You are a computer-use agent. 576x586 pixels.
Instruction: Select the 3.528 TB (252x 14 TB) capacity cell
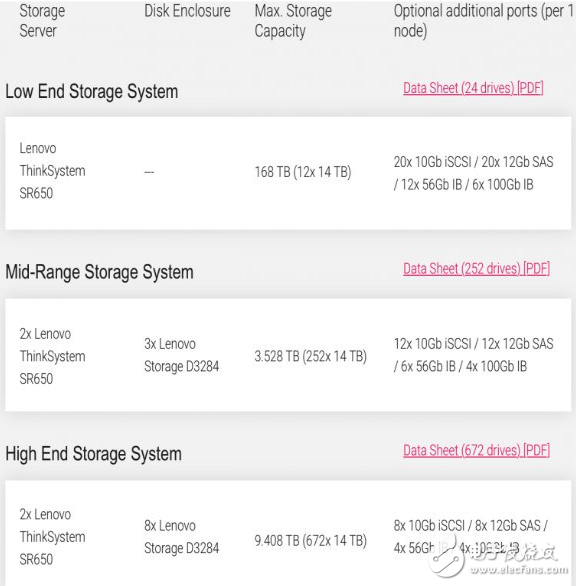(311, 356)
